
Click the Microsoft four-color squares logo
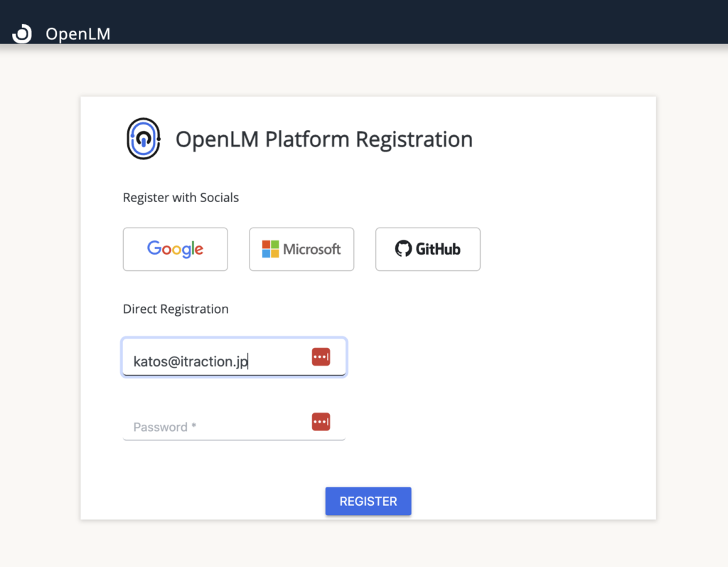click(270, 249)
